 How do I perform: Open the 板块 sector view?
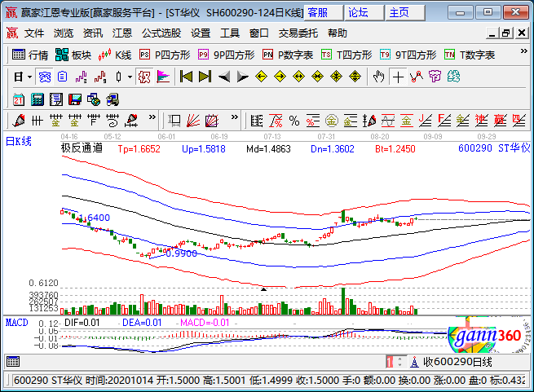click(73, 55)
